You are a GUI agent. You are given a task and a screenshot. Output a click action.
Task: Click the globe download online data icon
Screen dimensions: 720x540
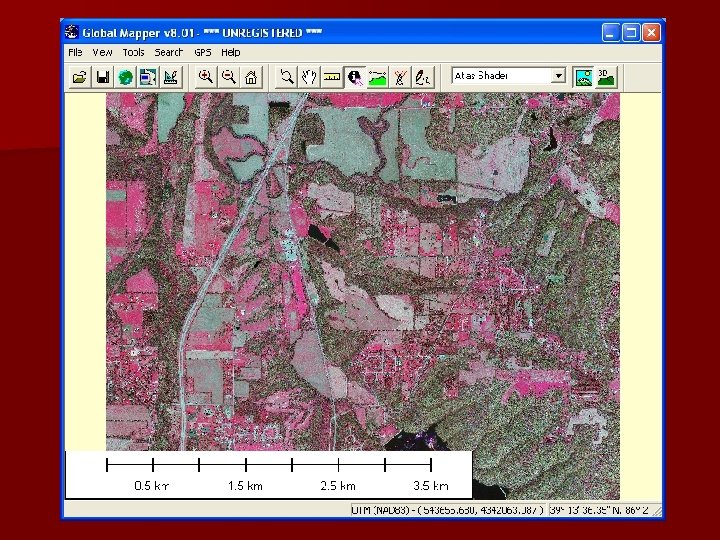(125, 76)
